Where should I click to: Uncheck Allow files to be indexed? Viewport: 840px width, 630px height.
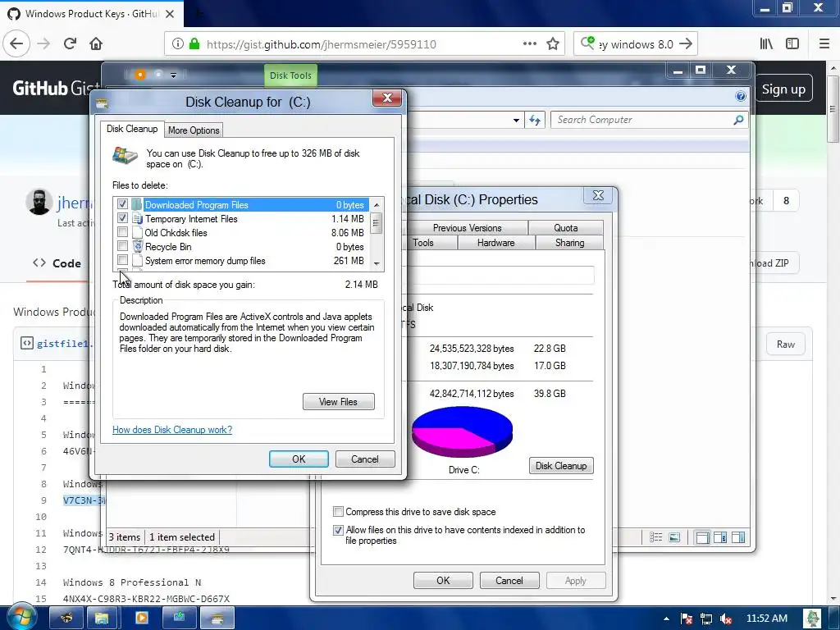tap(338, 530)
